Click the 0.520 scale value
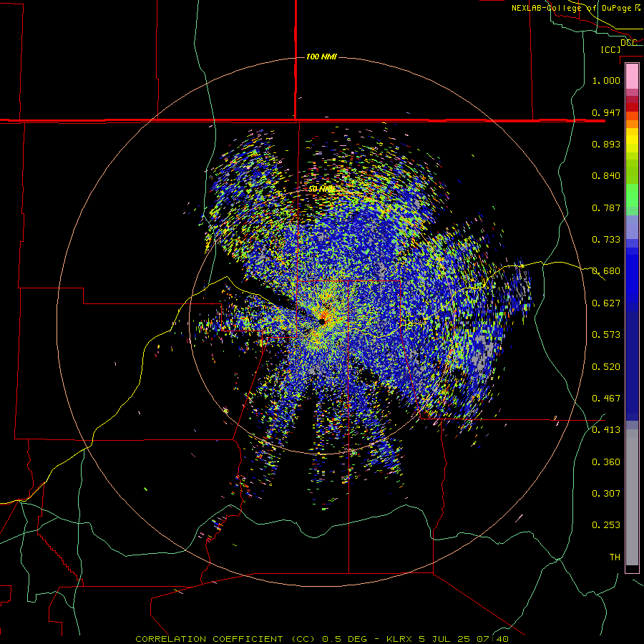The height and width of the screenshot is (644, 644). pyautogui.click(x=606, y=367)
